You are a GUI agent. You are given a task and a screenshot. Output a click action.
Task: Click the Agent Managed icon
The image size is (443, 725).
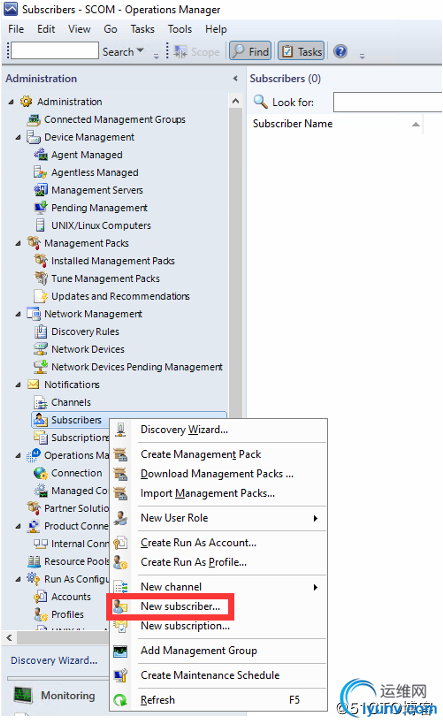pyautogui.click(x=41, y=154)
